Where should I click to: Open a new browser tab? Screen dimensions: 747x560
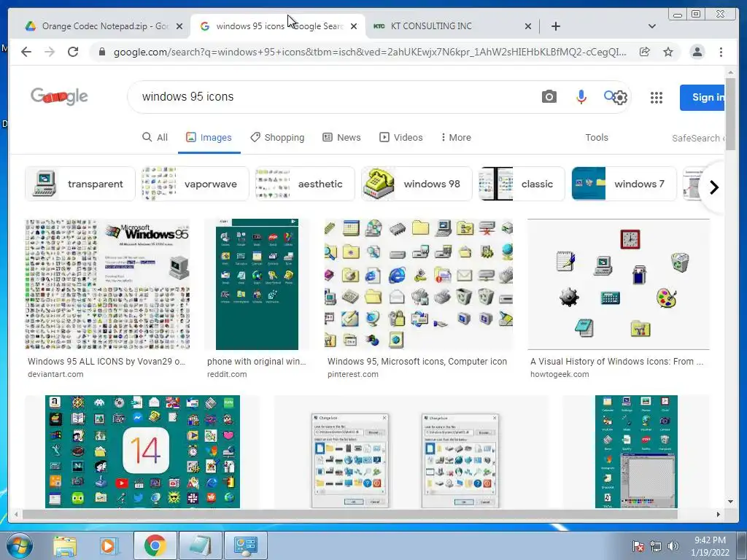[555, 26]
